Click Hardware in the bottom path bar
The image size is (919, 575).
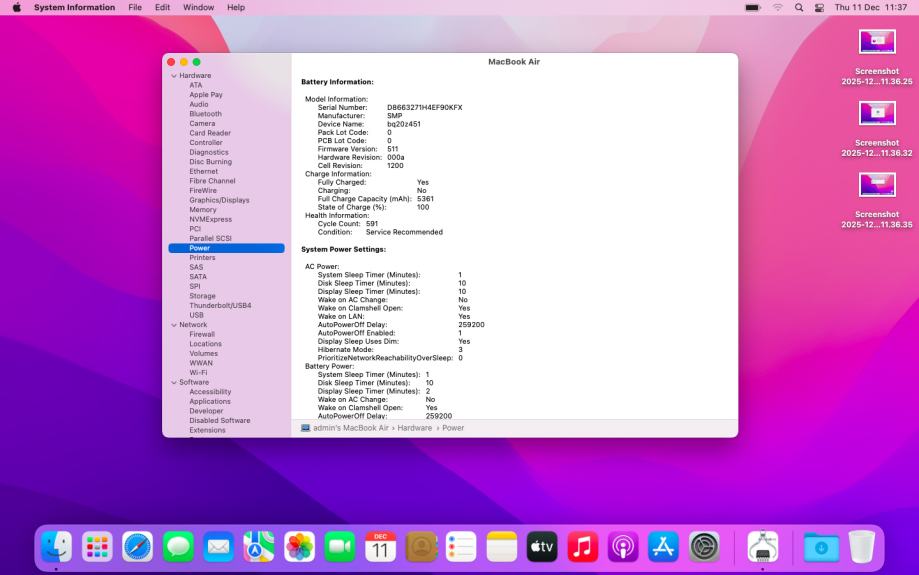pos(416,428)
